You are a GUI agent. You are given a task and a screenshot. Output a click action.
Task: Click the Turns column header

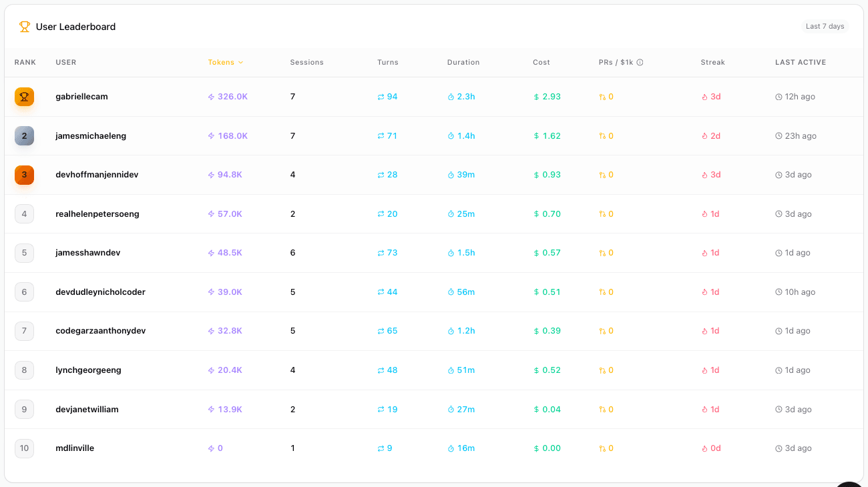click(387, 62)
